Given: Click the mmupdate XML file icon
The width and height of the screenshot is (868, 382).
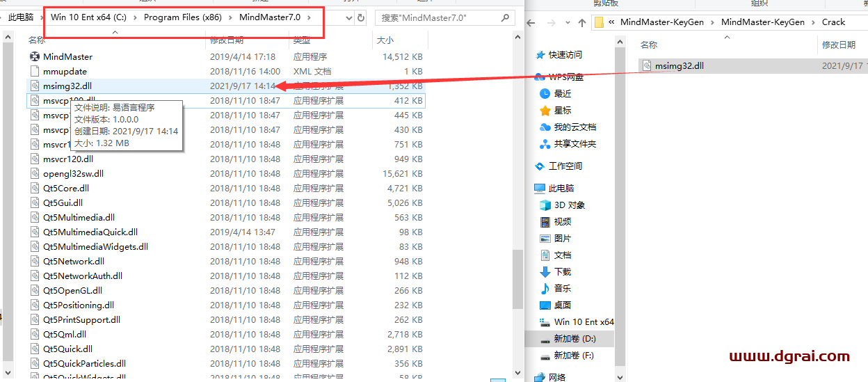Looking at the screenshot, I should 34,71.
